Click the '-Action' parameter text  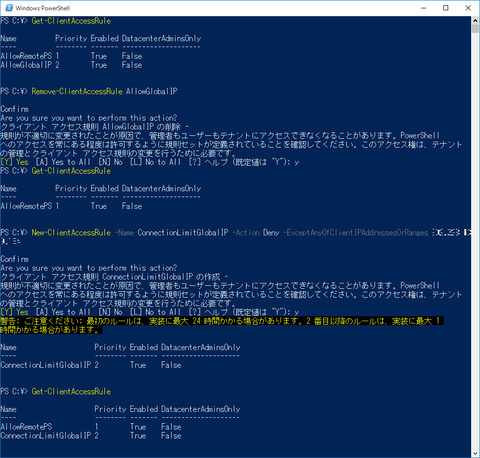coord(247,233)
